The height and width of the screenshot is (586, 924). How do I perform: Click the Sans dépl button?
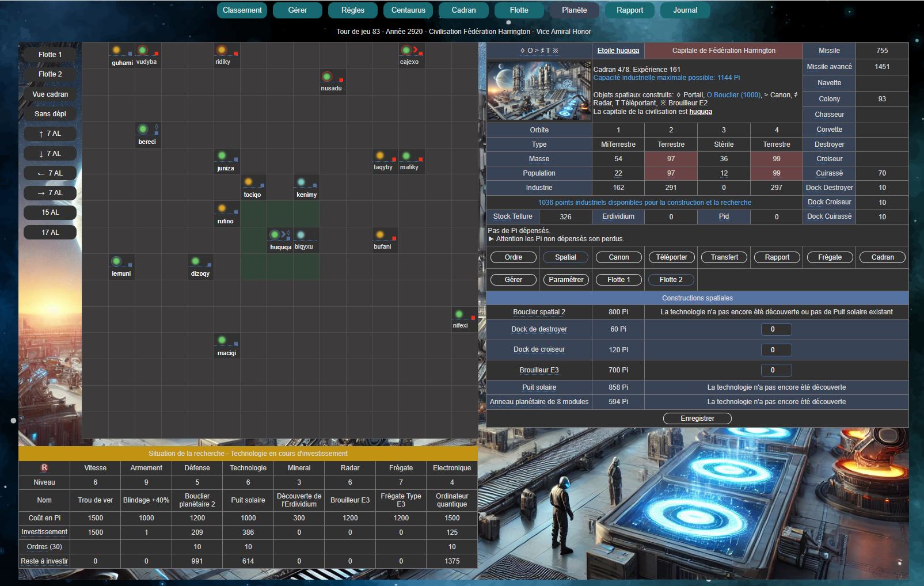(50, 114)
